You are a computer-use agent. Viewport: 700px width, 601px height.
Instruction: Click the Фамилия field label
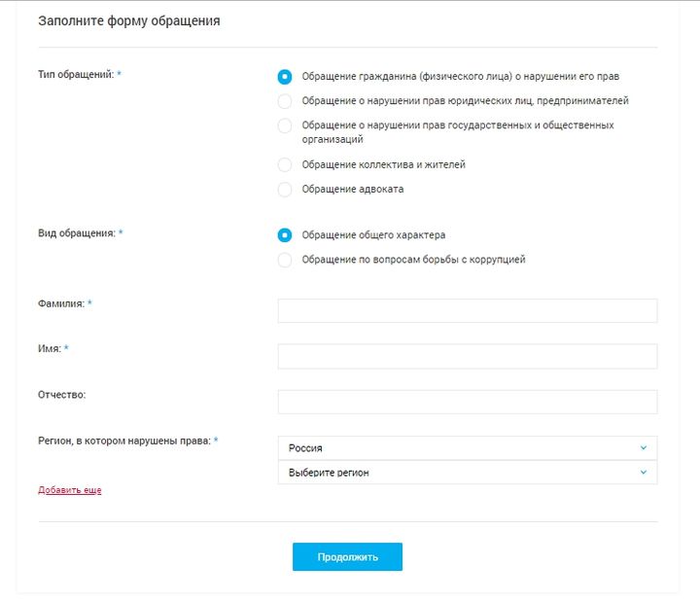point(61,303)
